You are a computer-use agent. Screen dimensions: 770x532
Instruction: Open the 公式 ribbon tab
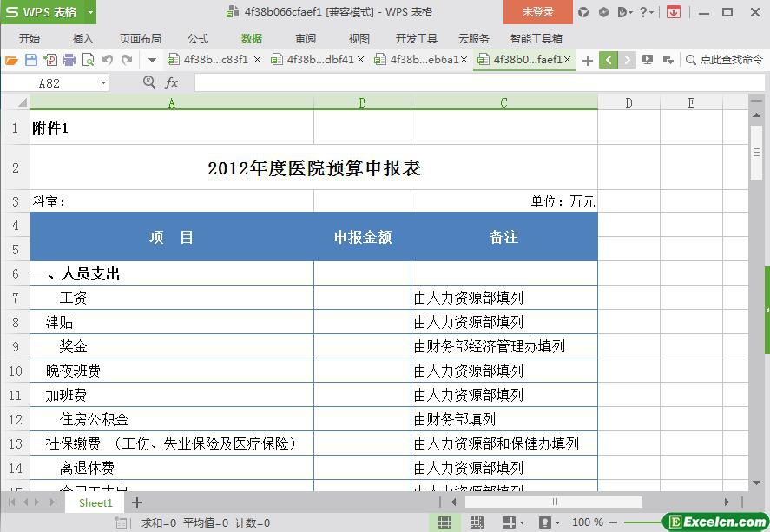click(197, 39)
